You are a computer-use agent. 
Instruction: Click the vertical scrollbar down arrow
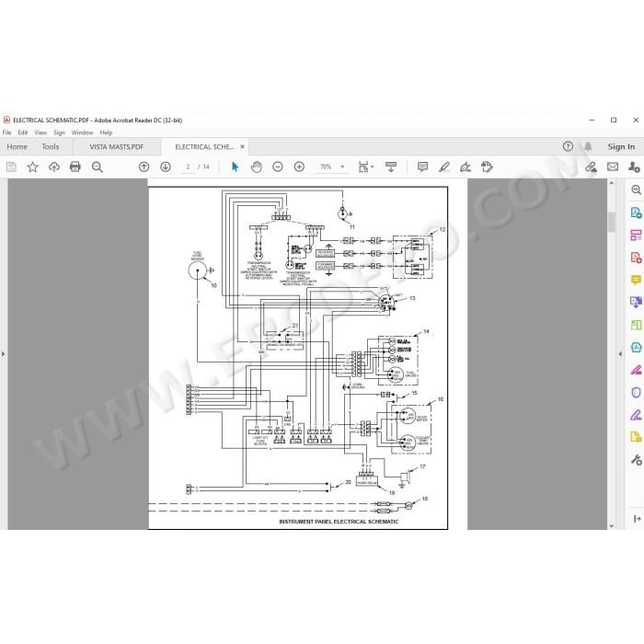(611, 525)
